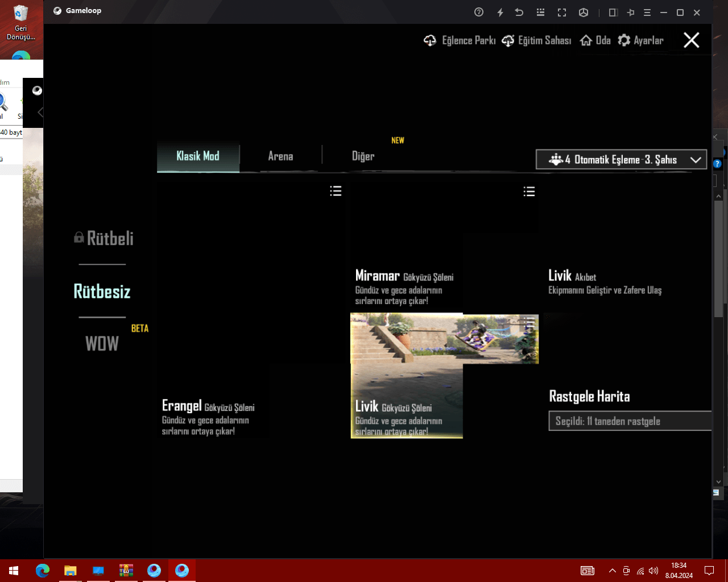This screenshot has height=582, width=728.
Task: Click the scroll-up arrow in the right background window
Action: tap(719, 196)
